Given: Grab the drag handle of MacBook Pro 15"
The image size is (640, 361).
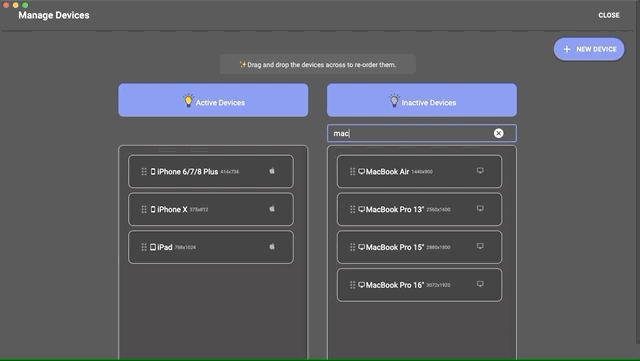Looking at the screenshot, I should coord(352,247).
